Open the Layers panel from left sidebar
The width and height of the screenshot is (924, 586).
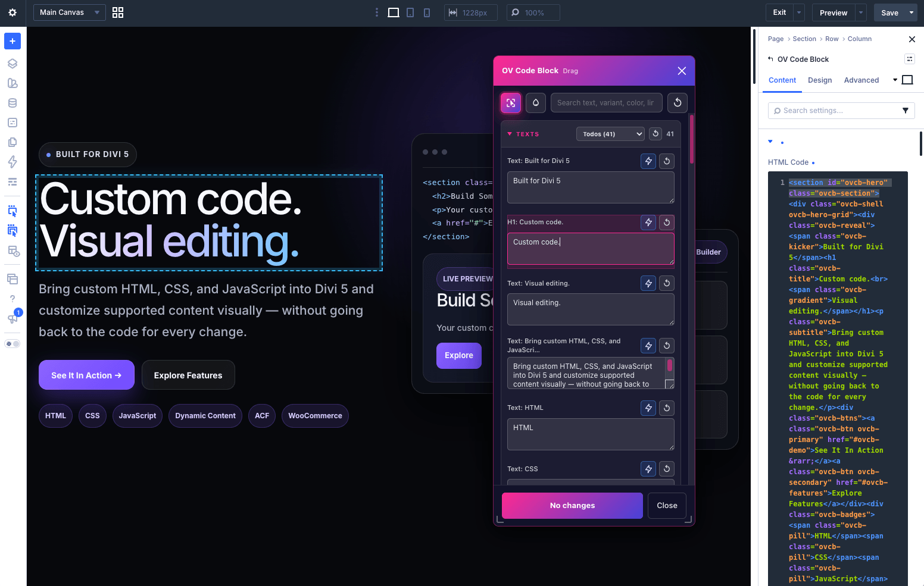(x=13, y=64)
